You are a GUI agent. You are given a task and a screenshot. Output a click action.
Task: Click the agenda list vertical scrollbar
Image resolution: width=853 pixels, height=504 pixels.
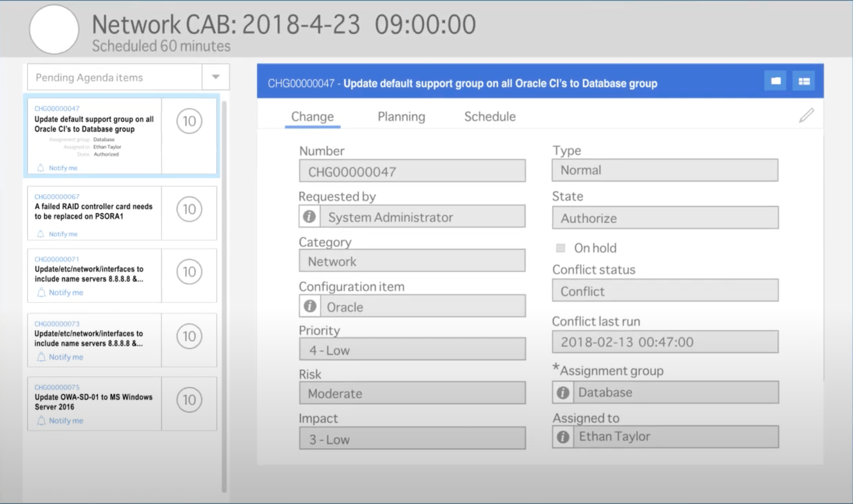pyautogui.click(x=224, y=296)
